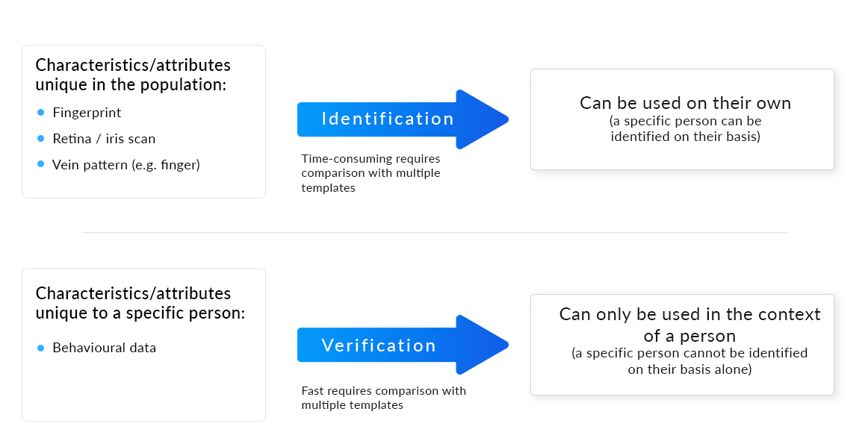Viewport: 868px width, 444px height.
Task: Select the Vein pattern (e.g. finger) entry
Action: [126, 165]
